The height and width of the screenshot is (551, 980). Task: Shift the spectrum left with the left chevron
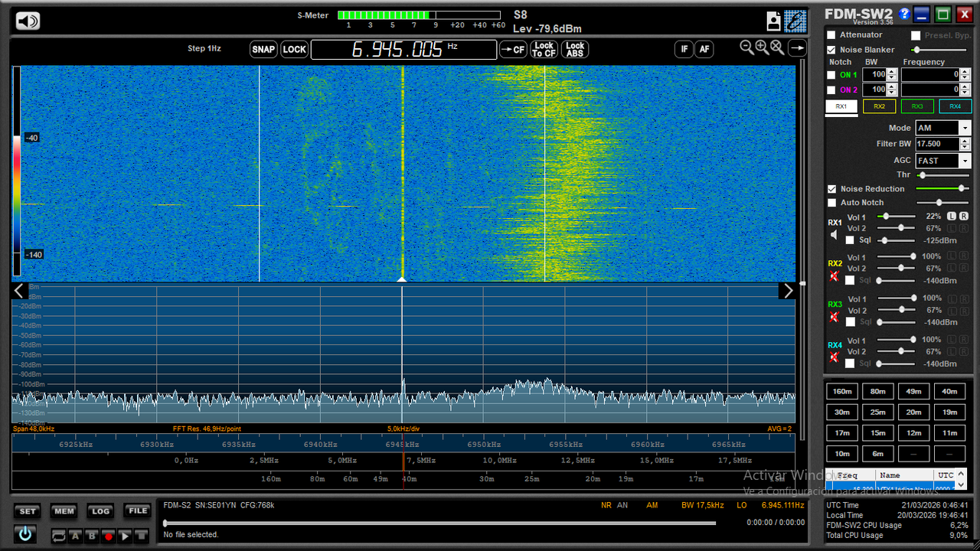click(x=20, y=291)
